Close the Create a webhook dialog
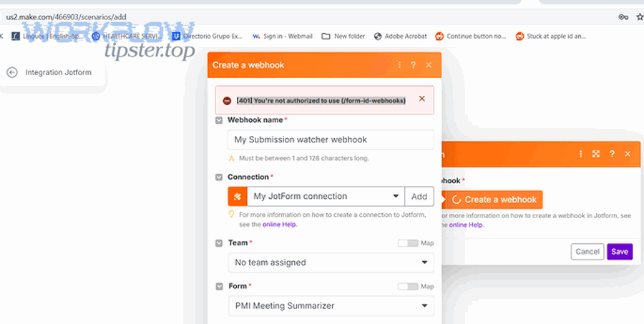This screenshot has width=644, height=324. pyautogui.click(x=429, y=65)
